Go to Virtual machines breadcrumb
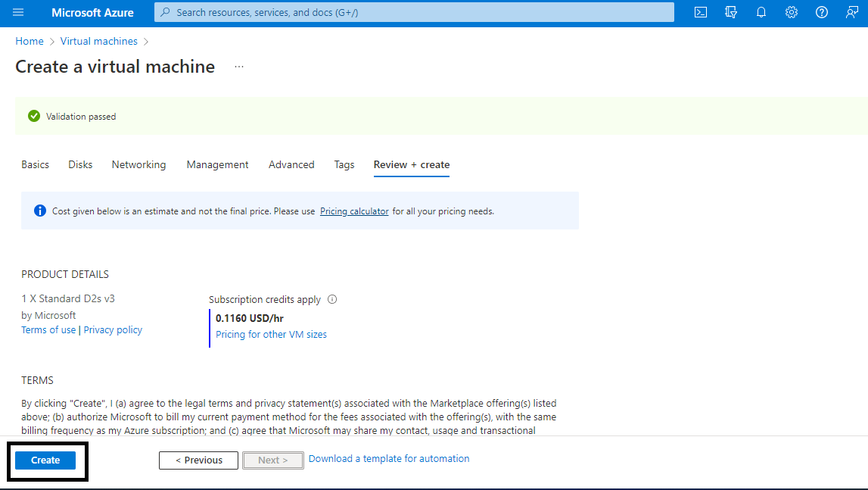868x490 pixels. [98, 41]
